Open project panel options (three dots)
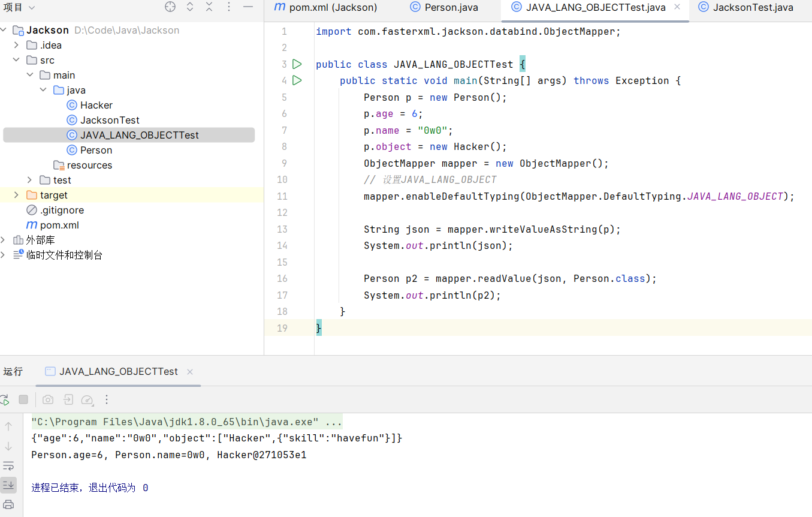The image size is (812, 517). click(x=228, y=7)
